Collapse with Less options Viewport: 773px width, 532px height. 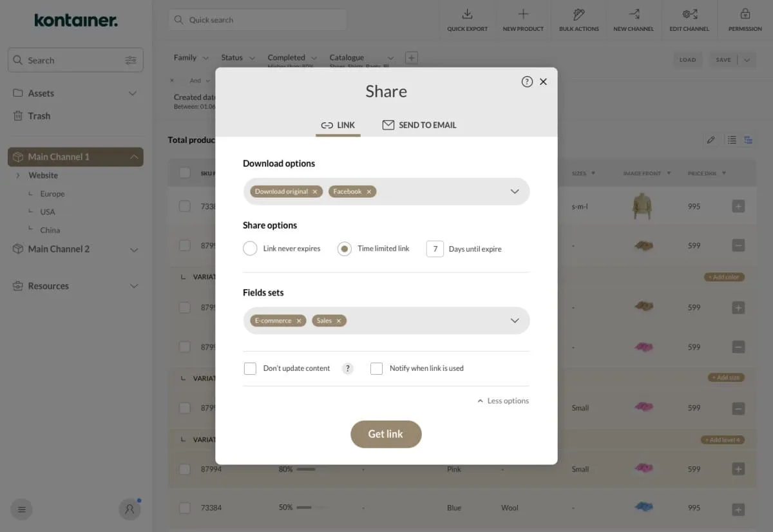click(503, 401)
